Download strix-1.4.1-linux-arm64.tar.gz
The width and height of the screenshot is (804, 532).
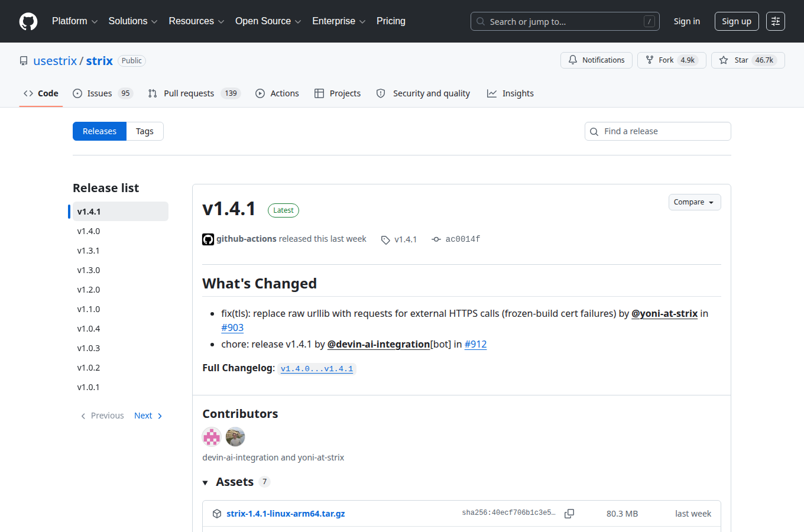click(286, 514)
